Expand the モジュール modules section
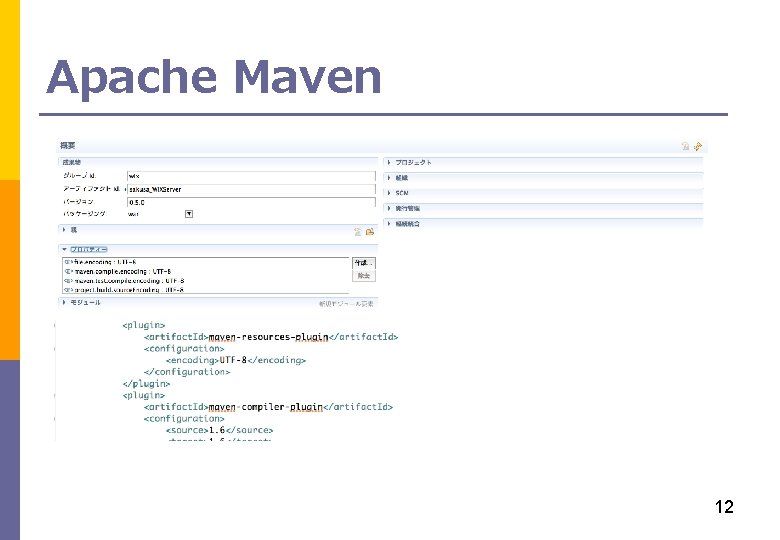The width and height of the screenshot is (780, 540). coord(64,302)
